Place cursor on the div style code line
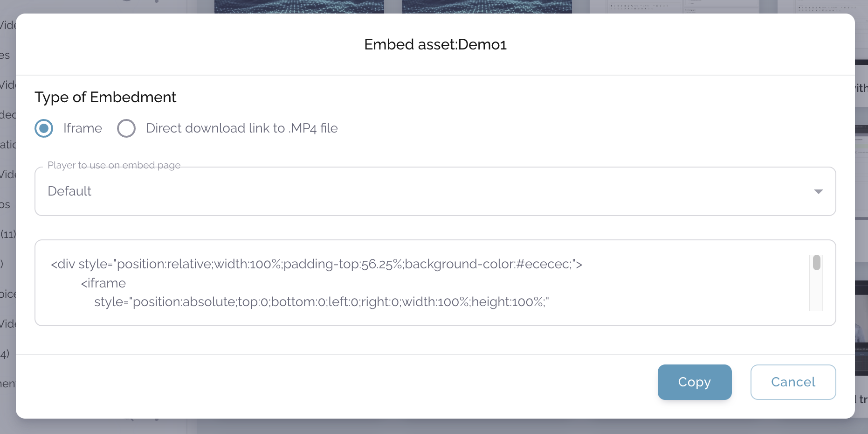868x434 pixels. coord(316,264)
